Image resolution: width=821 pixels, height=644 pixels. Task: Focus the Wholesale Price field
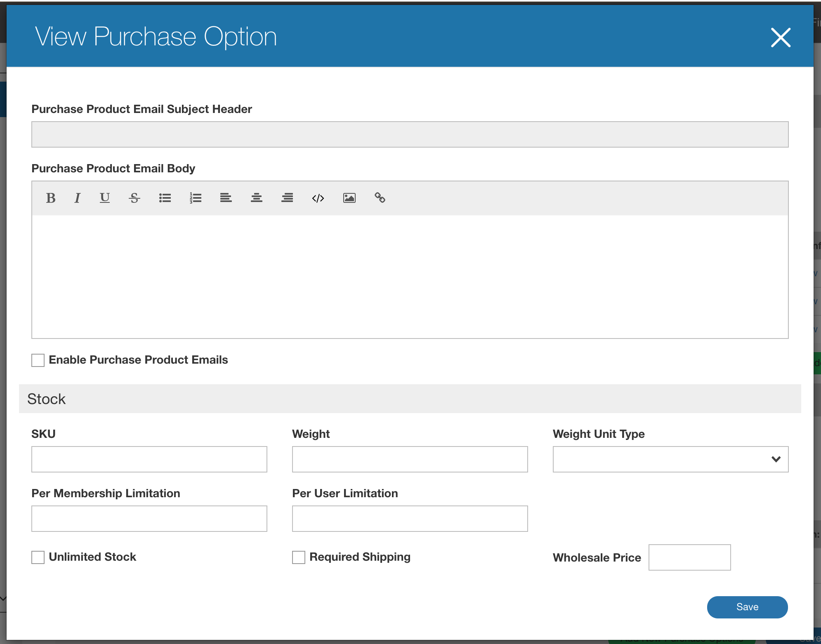689,557
